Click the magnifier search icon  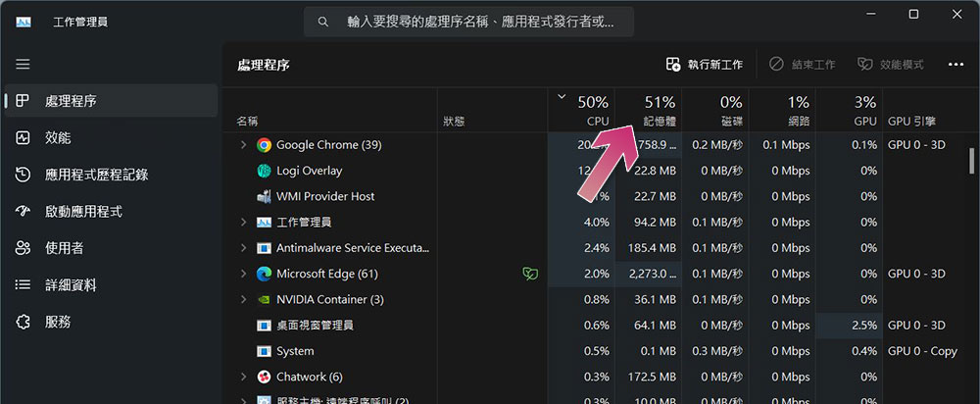tap(323, 22)
